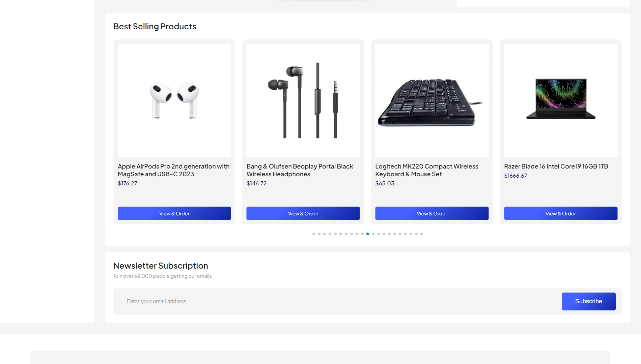Jump to the first carousel pagination dot

tap(314, 234)
